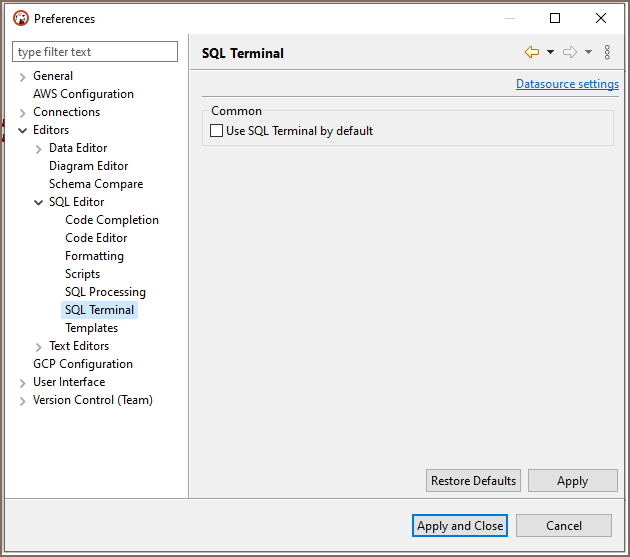Click in the type filter text field

click(x=95, y=52)
